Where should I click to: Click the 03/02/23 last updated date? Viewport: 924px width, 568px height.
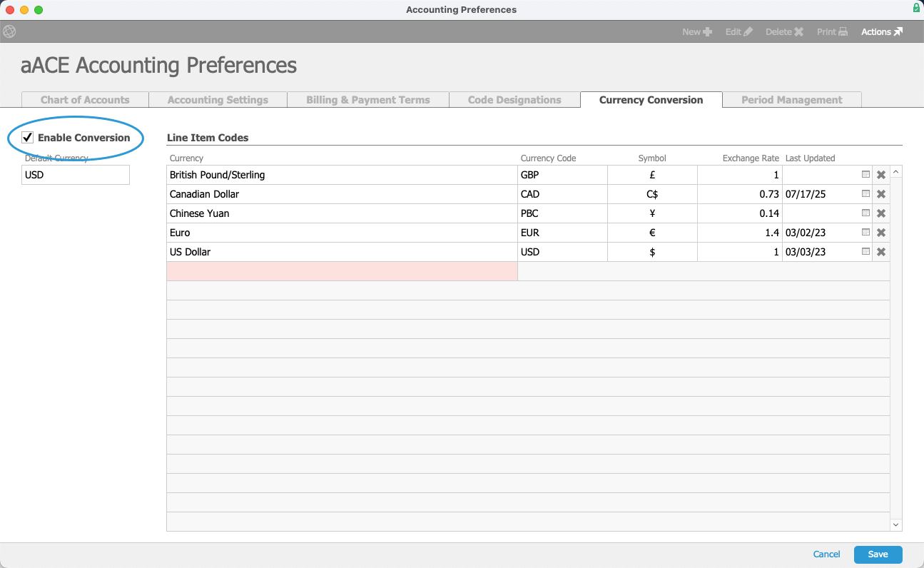(806, 233)
